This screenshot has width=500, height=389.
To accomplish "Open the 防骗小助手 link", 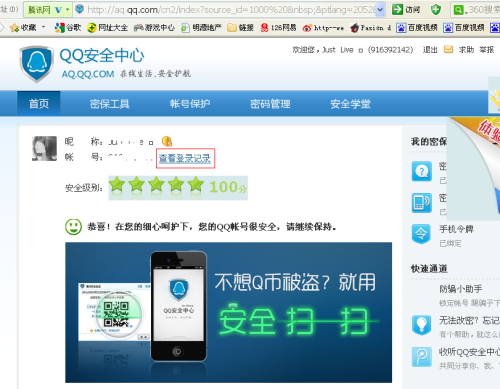I will click(x=461, y=289).
